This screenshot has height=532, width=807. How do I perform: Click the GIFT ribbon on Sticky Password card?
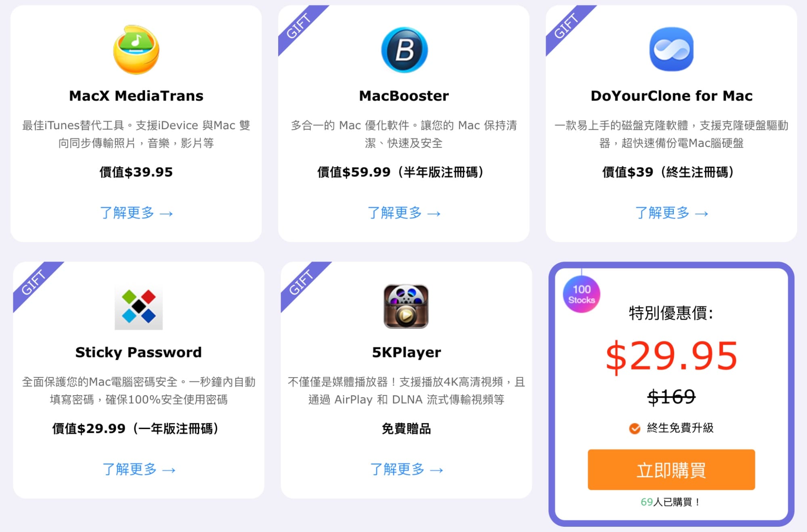click(x=35, y=283)
